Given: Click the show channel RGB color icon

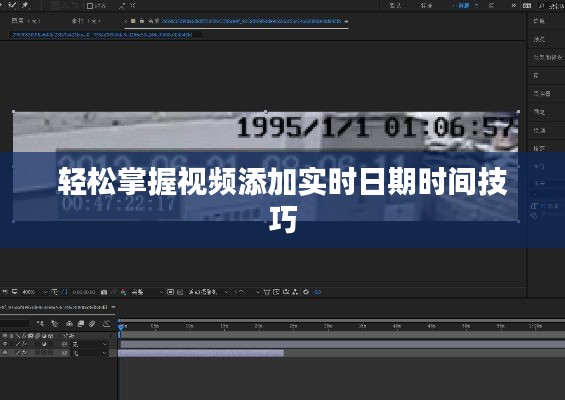Looking at the screenshot, I should (x=123, y=292).
